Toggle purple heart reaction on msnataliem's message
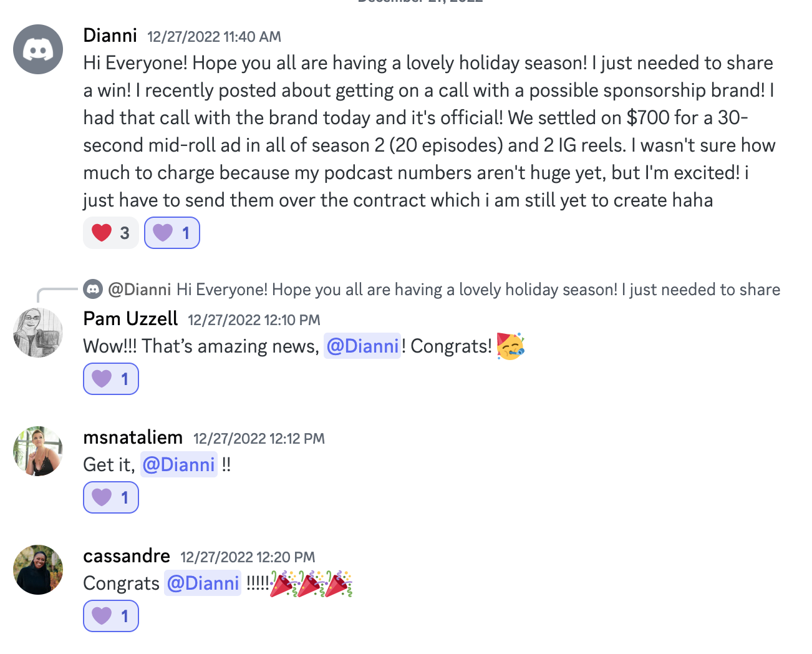This screenshot has width=812, height=654. (x=111, y=497)
